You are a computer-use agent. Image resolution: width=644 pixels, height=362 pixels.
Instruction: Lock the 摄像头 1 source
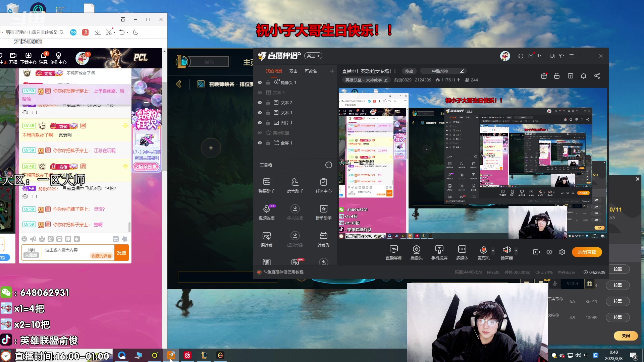[268, 82]
